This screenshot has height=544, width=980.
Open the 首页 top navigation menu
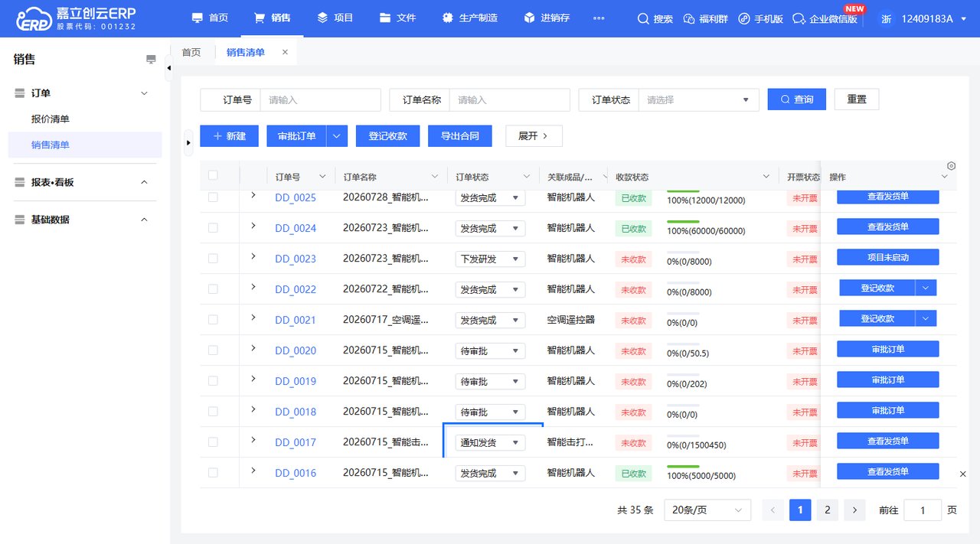point(210,18)
